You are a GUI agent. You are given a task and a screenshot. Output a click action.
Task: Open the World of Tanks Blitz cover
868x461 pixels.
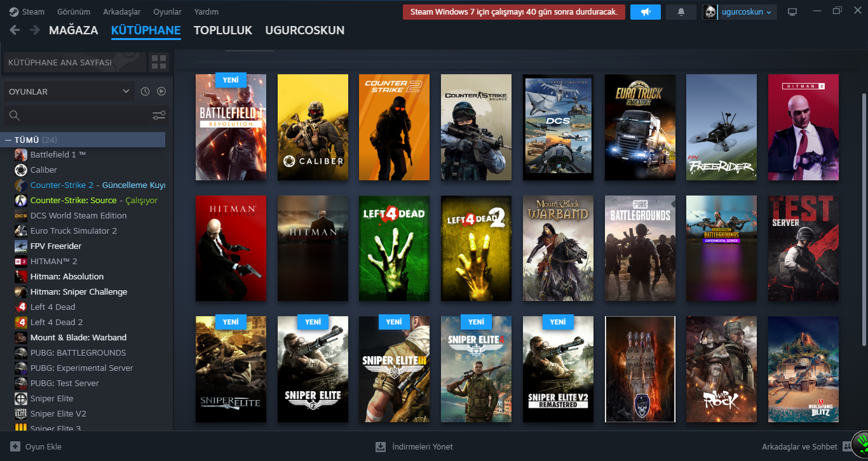click(x=803, y=369)
